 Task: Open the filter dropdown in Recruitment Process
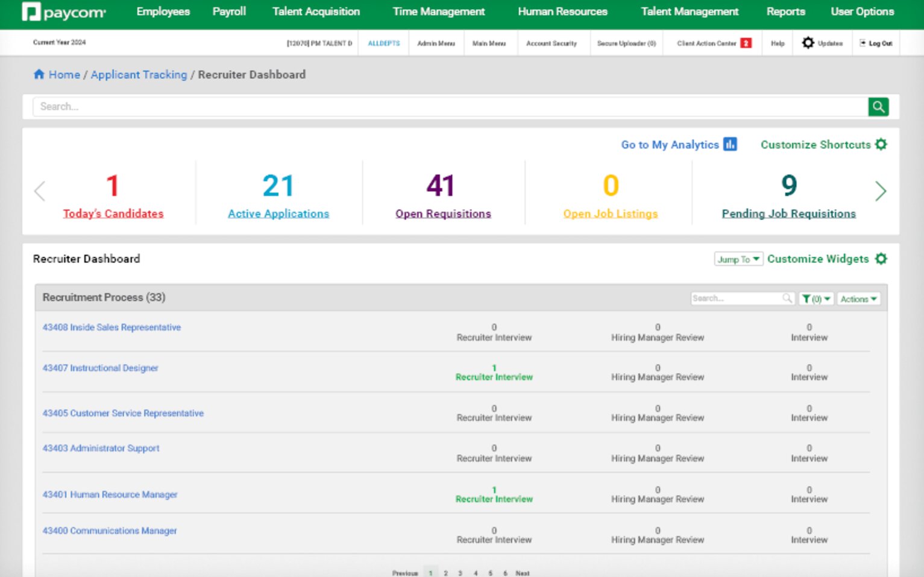click(x=816, y=299)
